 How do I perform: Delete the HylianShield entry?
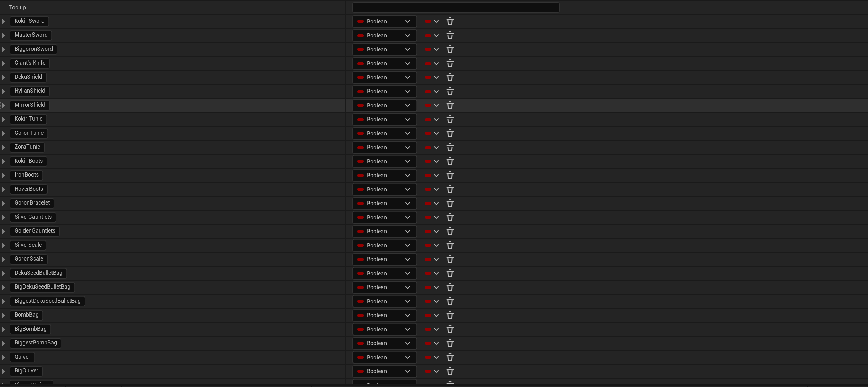coord(450,92)
